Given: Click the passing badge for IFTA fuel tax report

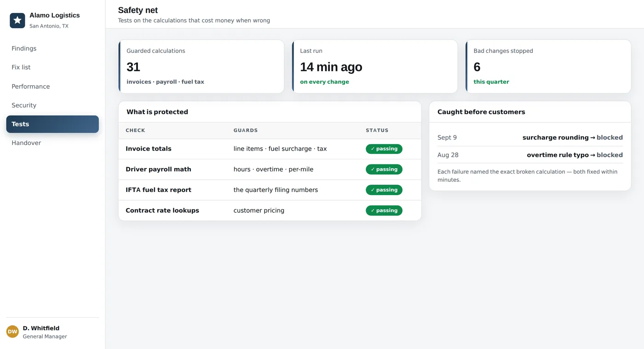Looking at the screenshot, I should 384,190.
